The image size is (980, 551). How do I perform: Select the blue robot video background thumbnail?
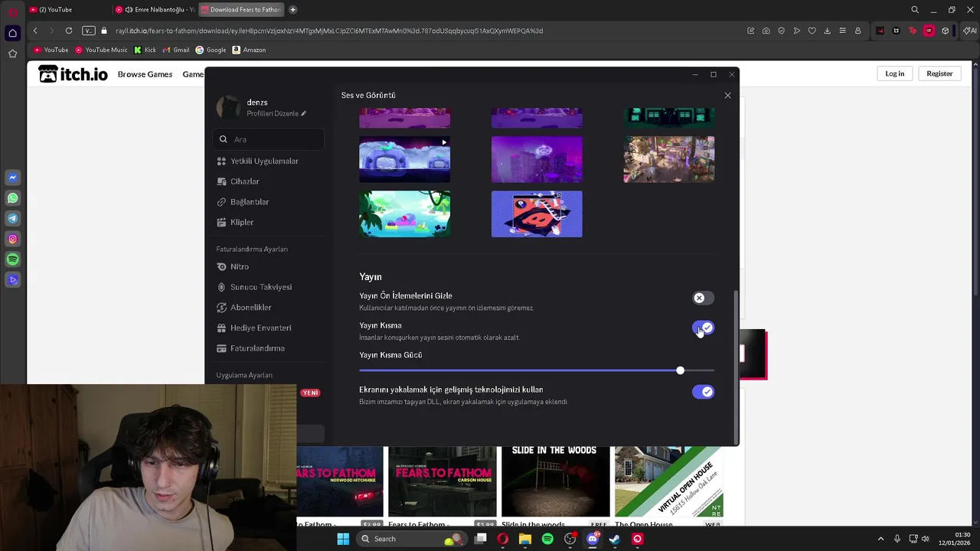click(x=405, y=159)
